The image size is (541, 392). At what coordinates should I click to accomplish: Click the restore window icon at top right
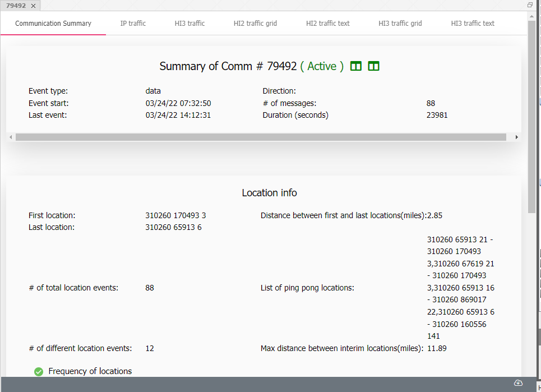[x=530, y=5]
